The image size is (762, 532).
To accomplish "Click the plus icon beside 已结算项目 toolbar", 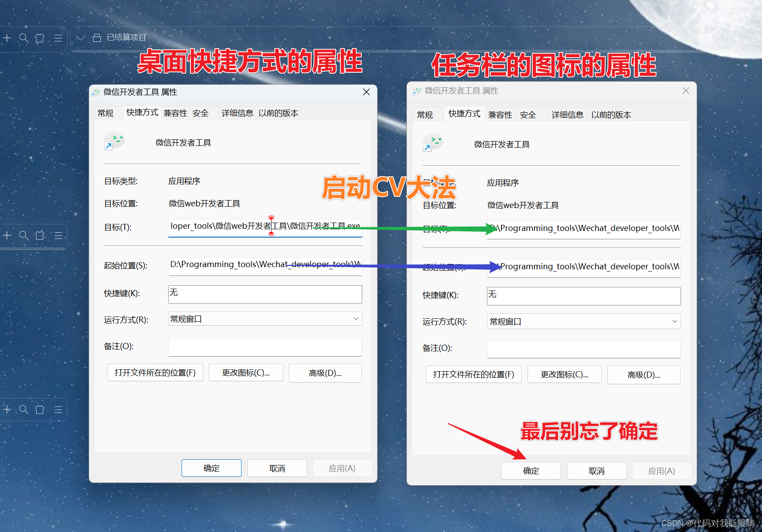I will 7,38.
